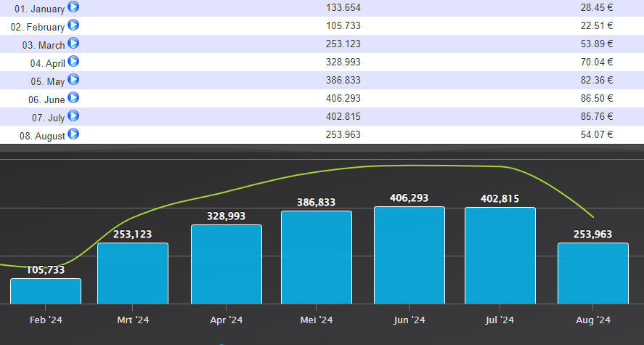Screen dimensions: 644x345
Task: Select the '08. August' row label
Action: tap(42, 136)
